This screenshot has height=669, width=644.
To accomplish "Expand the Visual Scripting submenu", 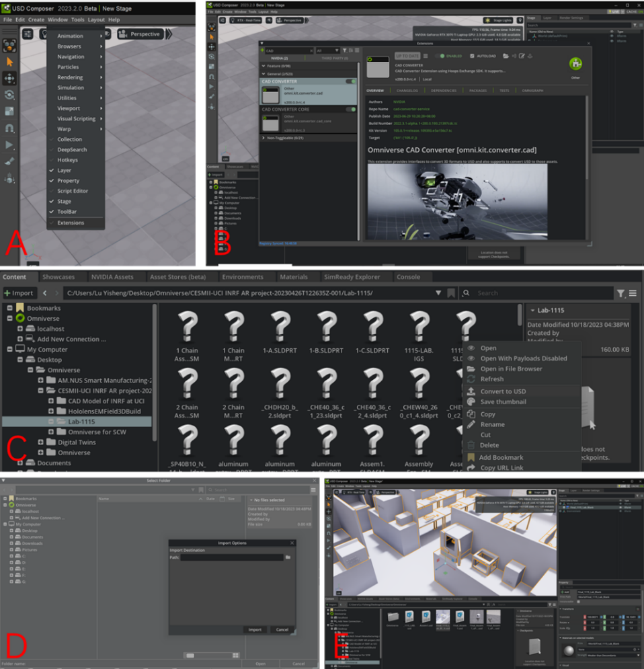I will tap(75, 118).
